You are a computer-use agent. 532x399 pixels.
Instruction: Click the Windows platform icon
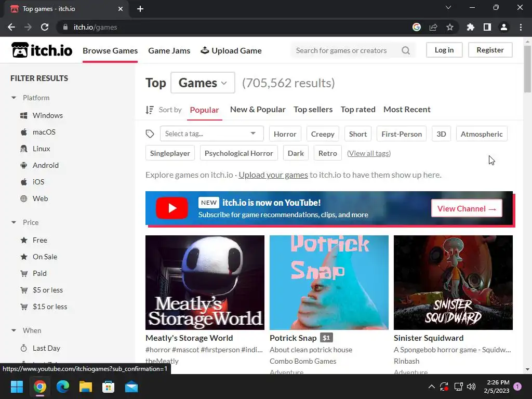pyautogui.click(x=24, y=115)
